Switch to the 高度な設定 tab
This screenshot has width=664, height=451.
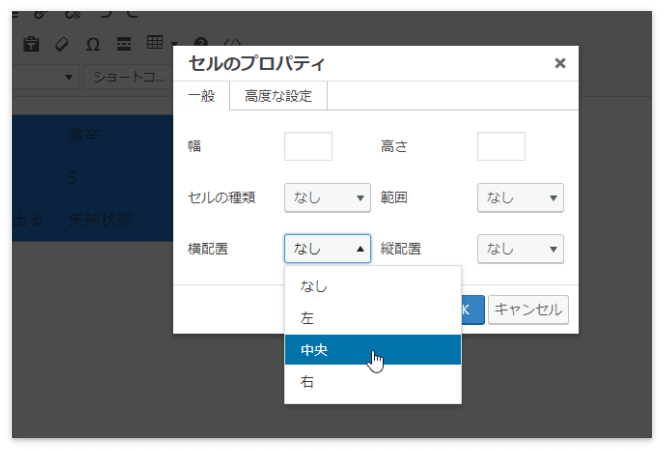coord(278,96)
